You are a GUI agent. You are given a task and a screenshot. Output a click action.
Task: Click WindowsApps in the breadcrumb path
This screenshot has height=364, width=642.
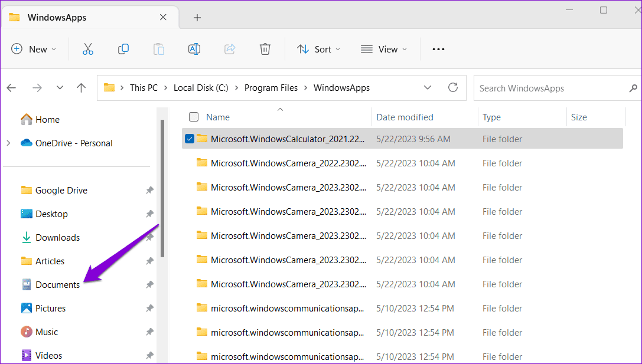[x=341, y=88]
